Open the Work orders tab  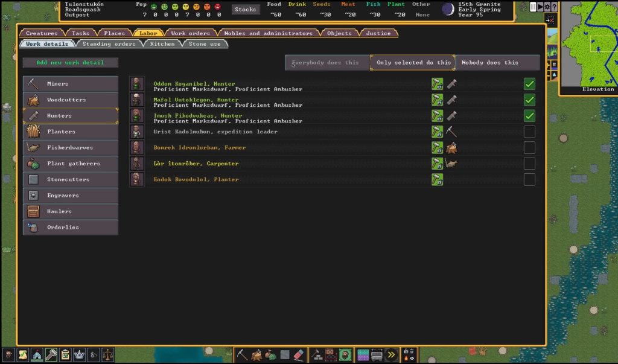pos(190,33)
